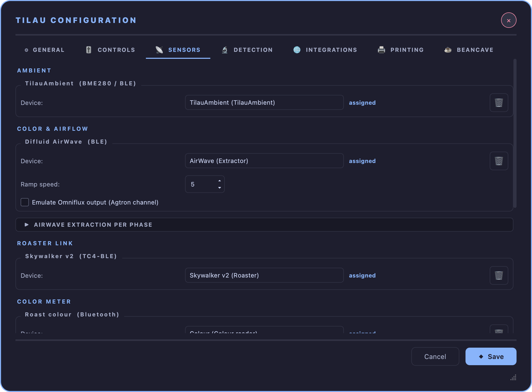Remove the AirWave Extractor device
The height and width of the screenshot is (392, 532).
tap(499, 161)
